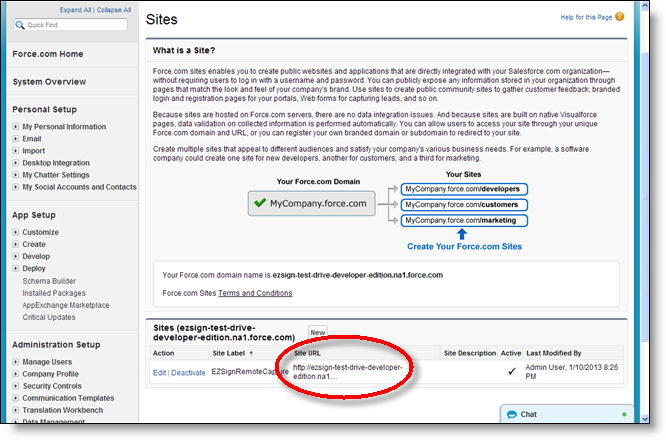
Task: Click the Edit link for EZSignRemoteCapture
Action: point(159,372)
